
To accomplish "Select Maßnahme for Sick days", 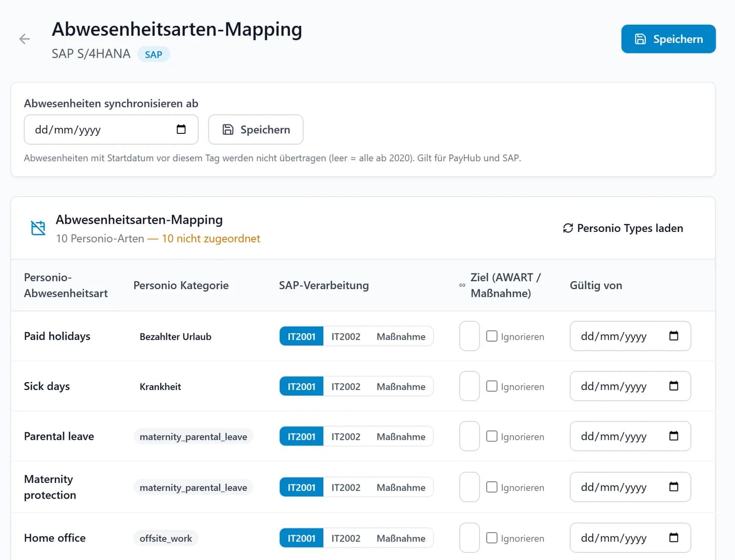I will pos(401,386).
